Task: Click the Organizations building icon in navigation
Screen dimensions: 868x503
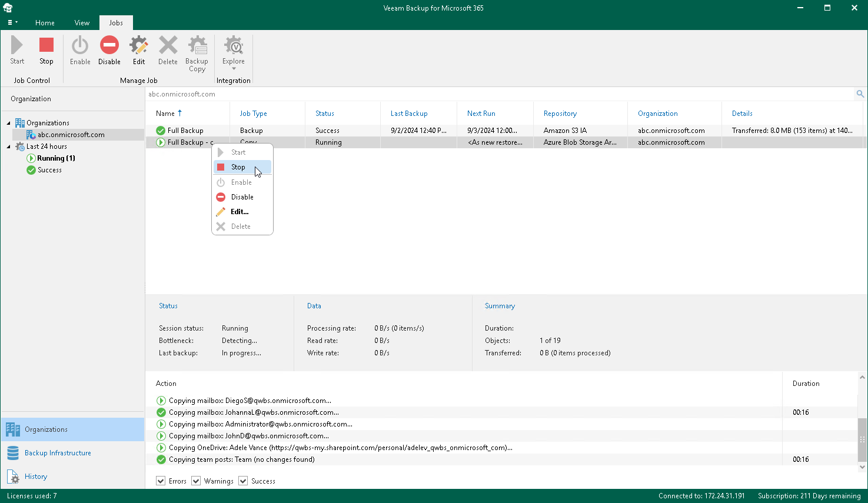Action: [x=13, y=429]
